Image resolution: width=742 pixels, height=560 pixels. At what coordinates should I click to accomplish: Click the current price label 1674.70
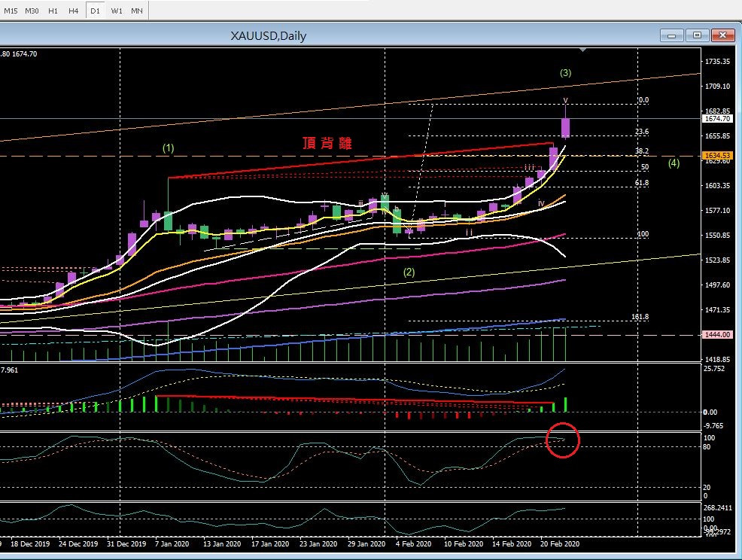(x=716, y=118)
